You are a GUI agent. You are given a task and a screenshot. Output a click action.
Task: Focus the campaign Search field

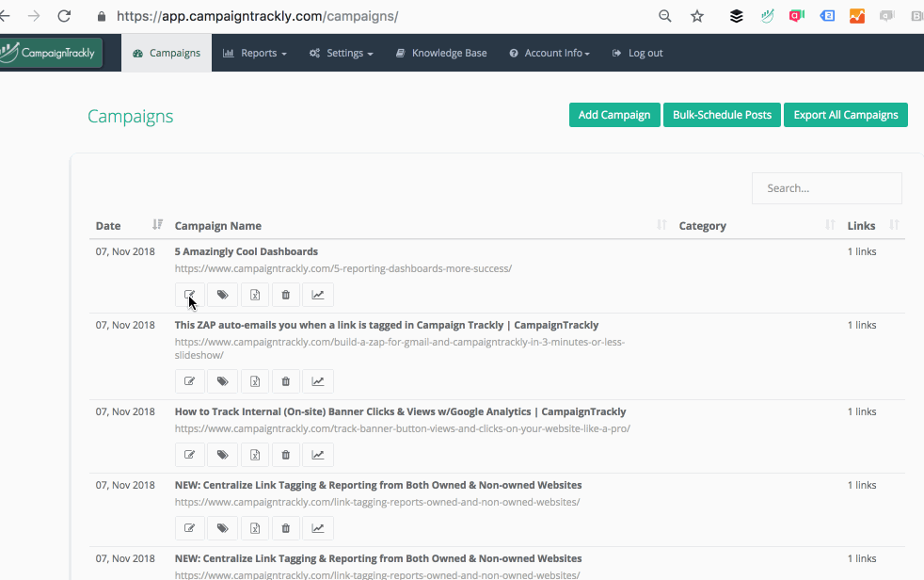827,188
